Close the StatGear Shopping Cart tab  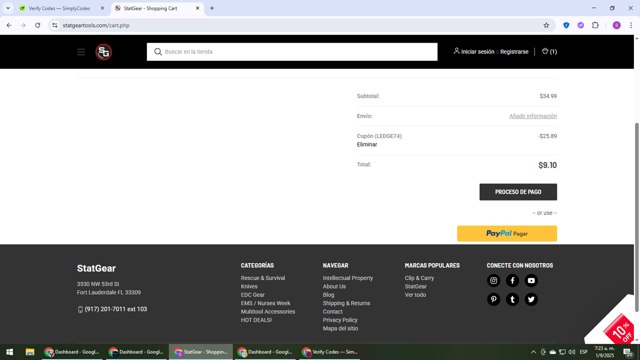(x=198, y=8)
